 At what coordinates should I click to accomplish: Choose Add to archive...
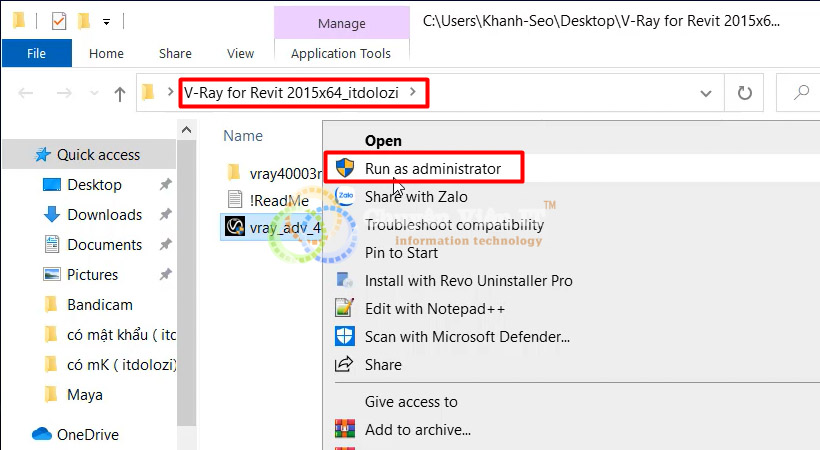417,430
